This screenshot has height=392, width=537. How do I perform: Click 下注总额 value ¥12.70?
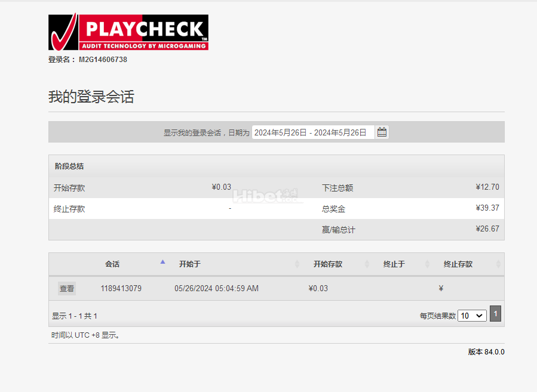click(487, 187)
